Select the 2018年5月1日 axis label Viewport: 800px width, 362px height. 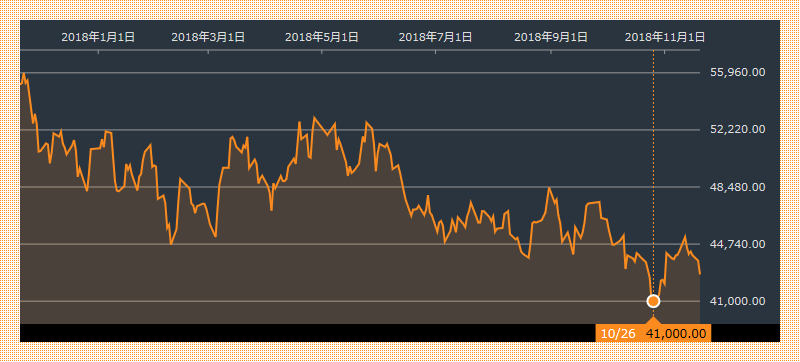pyautogui.click(x=321, y=37)
